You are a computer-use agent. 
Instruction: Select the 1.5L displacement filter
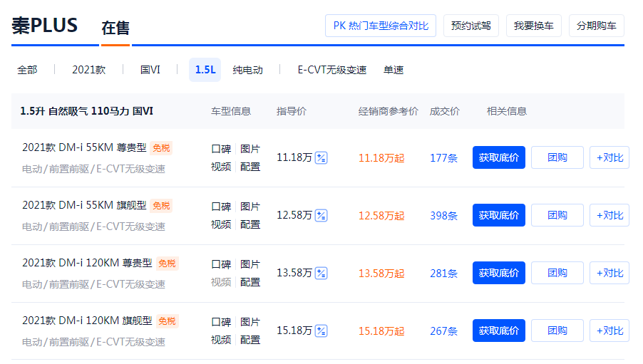[205, 70]
